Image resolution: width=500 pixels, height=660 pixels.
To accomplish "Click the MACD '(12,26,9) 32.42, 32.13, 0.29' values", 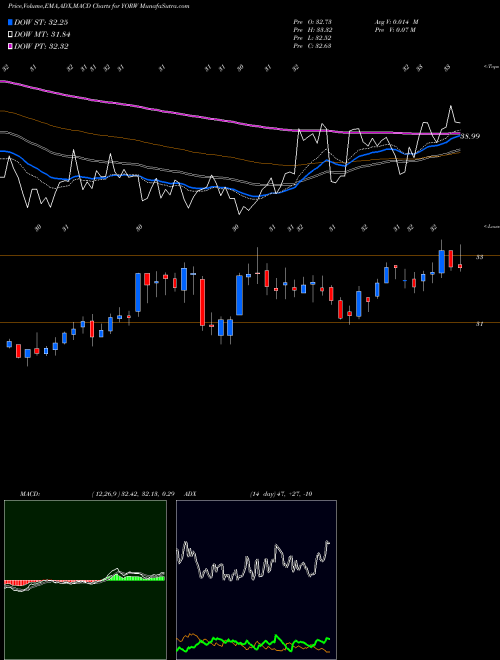I will (133, 494).
